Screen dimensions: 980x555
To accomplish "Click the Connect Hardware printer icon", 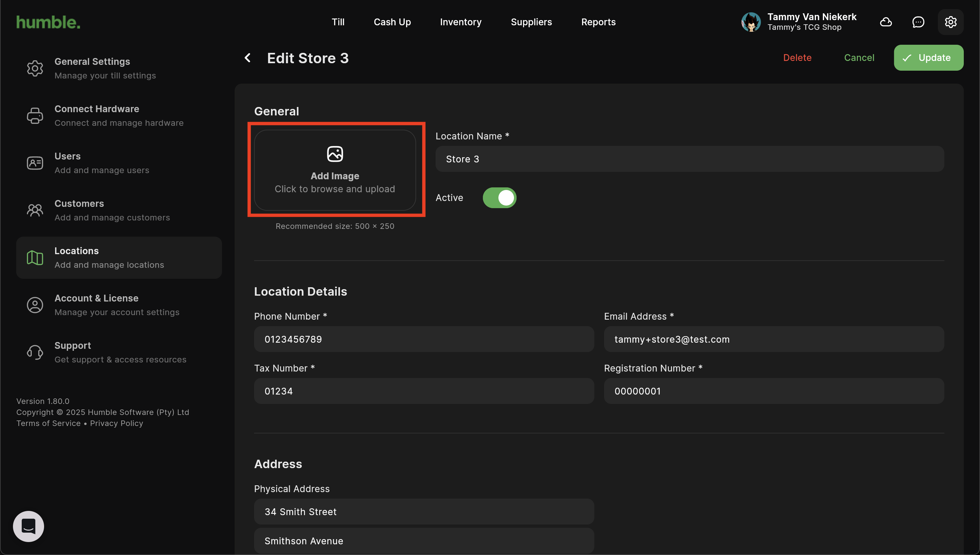I will click(35, 116).
